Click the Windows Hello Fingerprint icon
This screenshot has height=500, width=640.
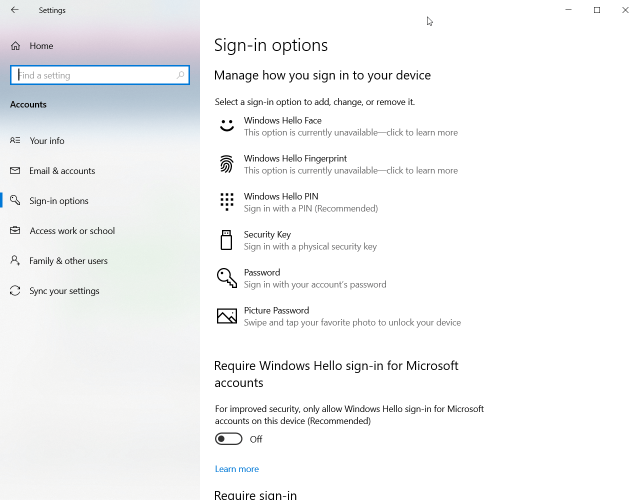pyautogui.click(x=227, y=164)
